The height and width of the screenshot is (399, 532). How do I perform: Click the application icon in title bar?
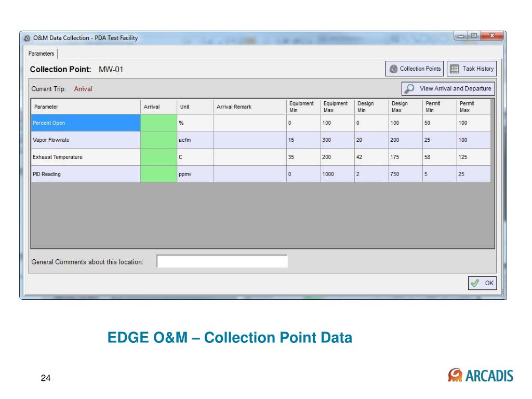click(x=27, y=38)
